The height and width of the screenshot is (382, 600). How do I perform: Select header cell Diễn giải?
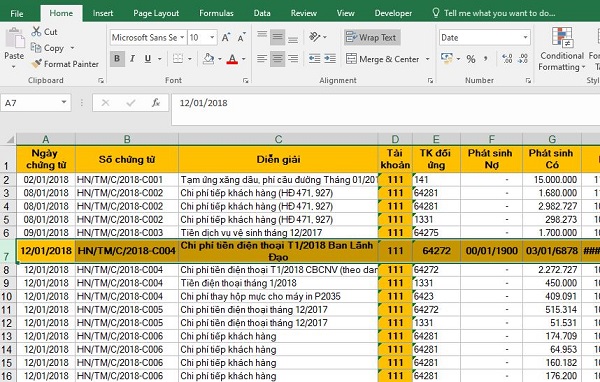[278, 159]
